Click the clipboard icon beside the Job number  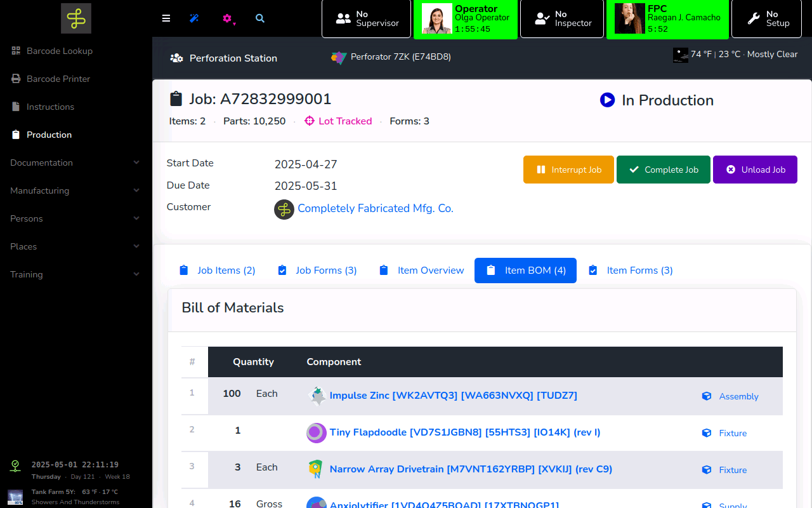(x=176, y=99)
